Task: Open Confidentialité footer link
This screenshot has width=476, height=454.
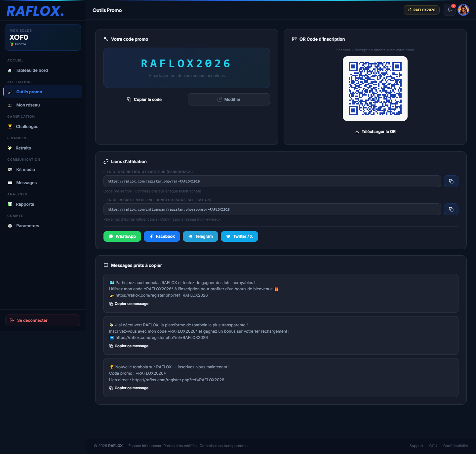Action: 456,446
